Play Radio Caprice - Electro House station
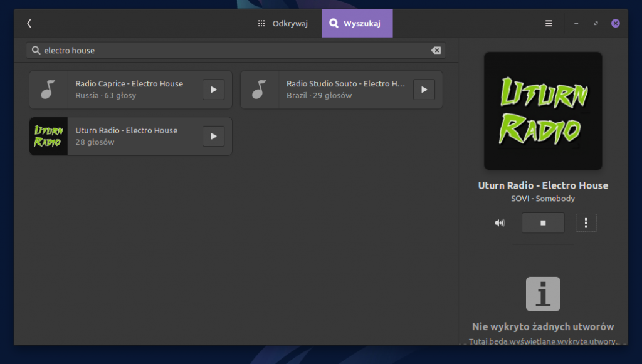This screenshot has width=642, height=364. (x=213, y=90)
